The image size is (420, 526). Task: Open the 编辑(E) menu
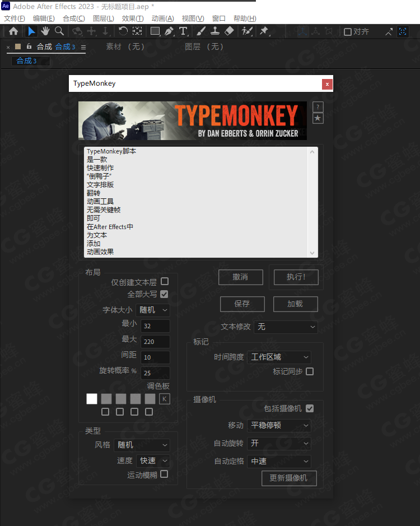(44, 18)
